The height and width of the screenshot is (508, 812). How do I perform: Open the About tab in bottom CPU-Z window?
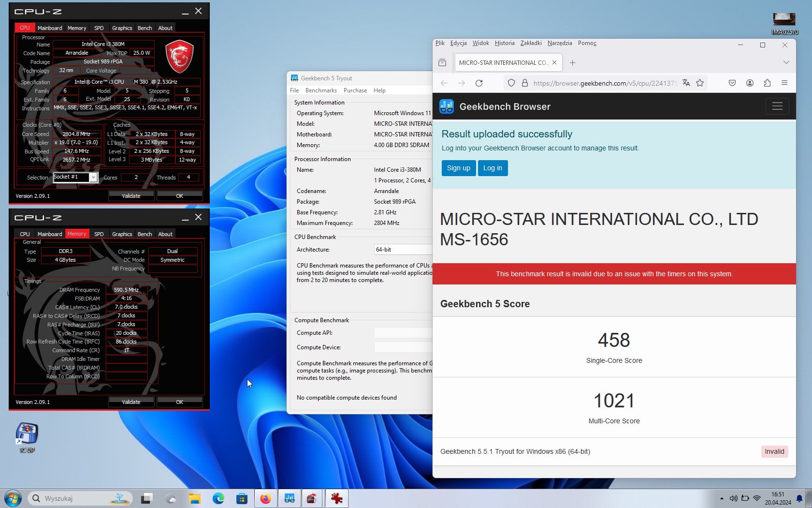coord(165,234)
